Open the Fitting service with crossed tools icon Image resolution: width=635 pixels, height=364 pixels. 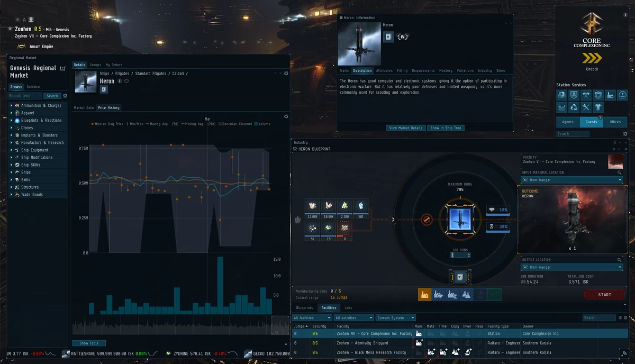(586, 107)
